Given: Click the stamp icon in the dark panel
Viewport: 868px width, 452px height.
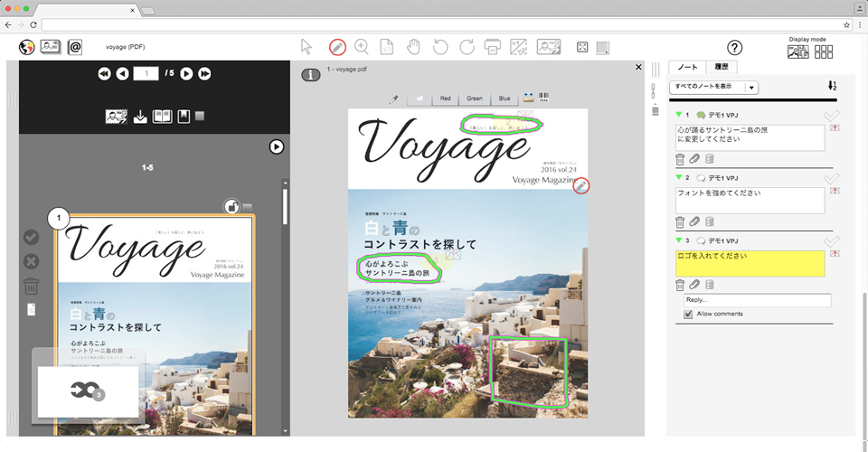Looking at the screenshot, I should click(117, 117).
